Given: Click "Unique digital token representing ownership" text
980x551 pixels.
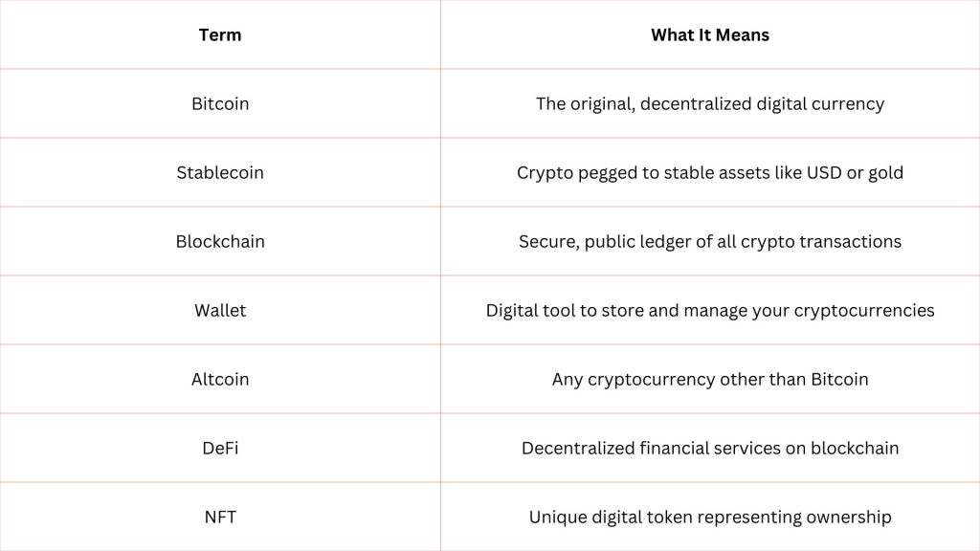Looking at the screenshot, I should pyautogui.click(x=710, y=518).
